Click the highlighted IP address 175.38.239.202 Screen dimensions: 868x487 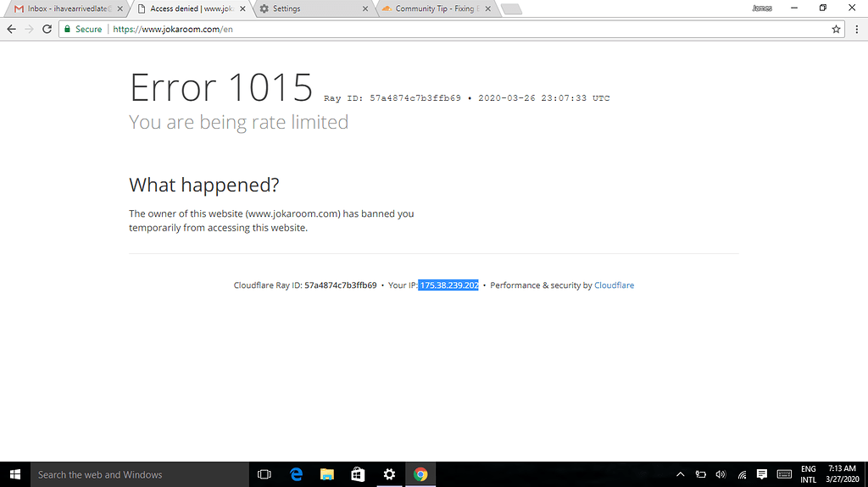448,285
